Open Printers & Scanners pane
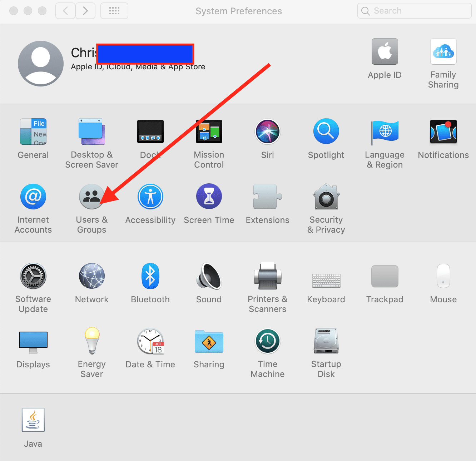Image resolution: width=476 pixels, height=461 pixels. 267,276
